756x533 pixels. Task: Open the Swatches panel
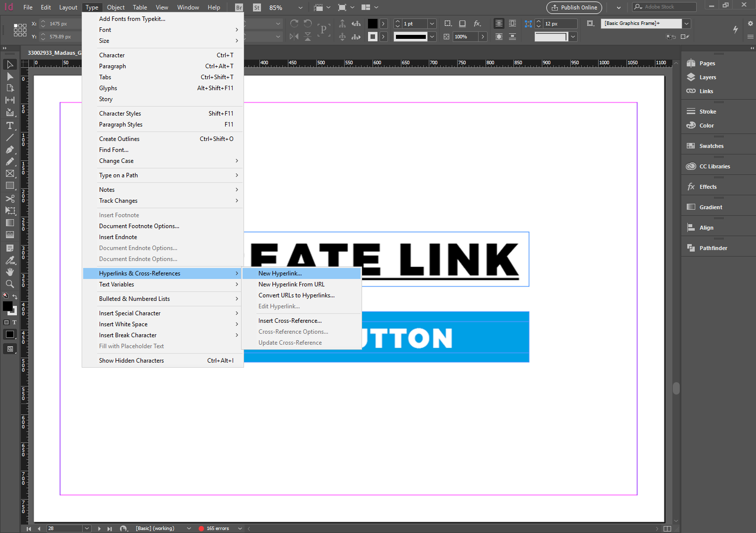(x=711, y=146)
